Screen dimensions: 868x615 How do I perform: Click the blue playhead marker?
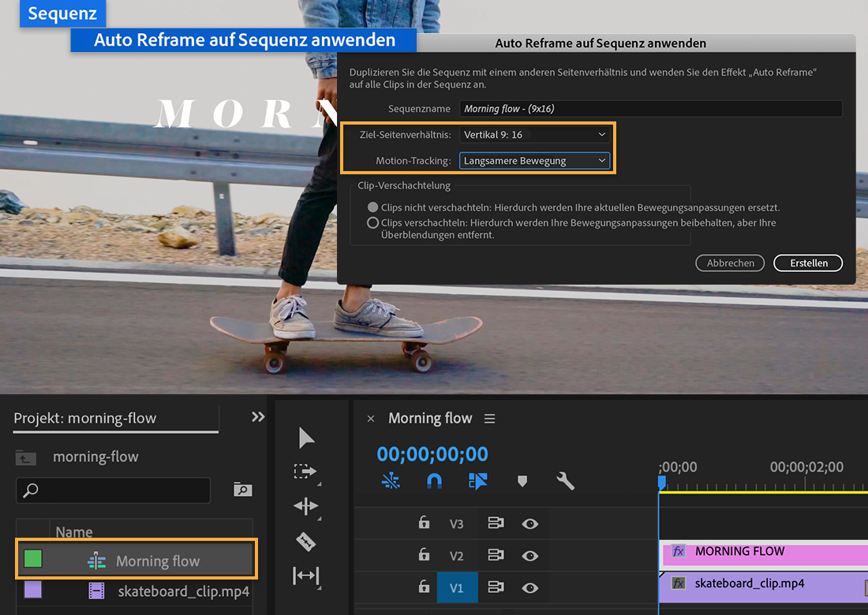click(661, 483)
